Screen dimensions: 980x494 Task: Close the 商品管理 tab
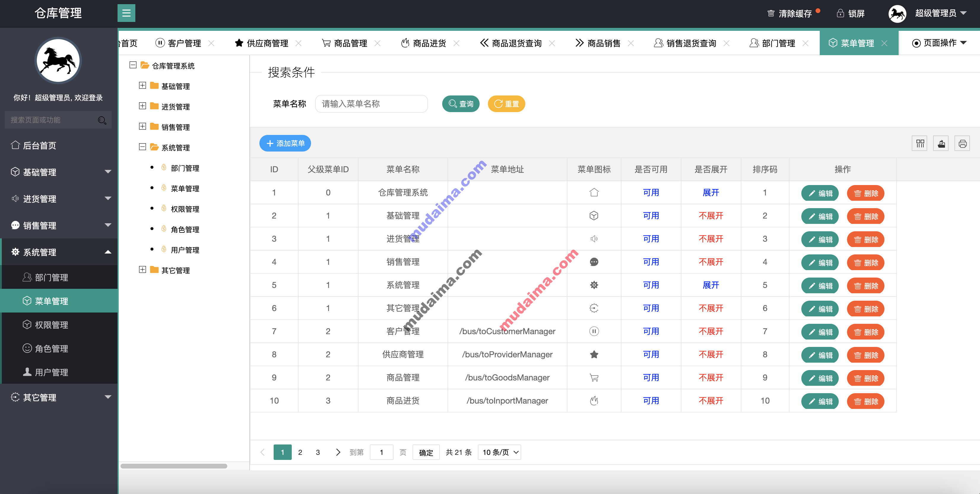(378, 43)
